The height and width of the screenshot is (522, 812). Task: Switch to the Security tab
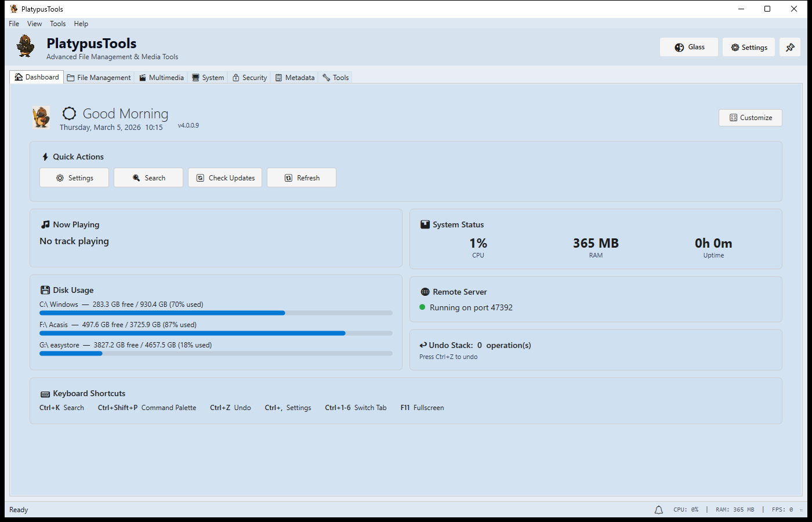pyautogui.click(x=250, y=78)
